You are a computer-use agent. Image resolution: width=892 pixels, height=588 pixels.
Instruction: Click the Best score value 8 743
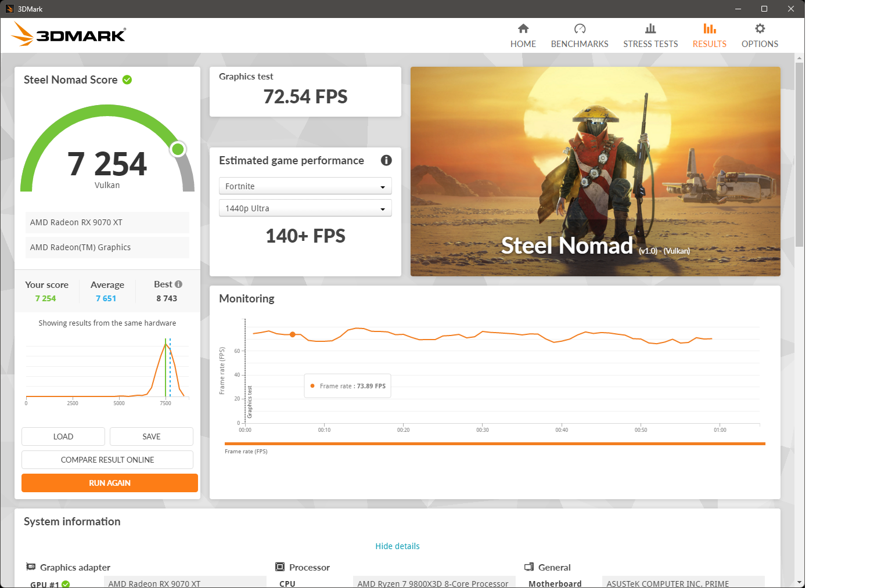167,298
